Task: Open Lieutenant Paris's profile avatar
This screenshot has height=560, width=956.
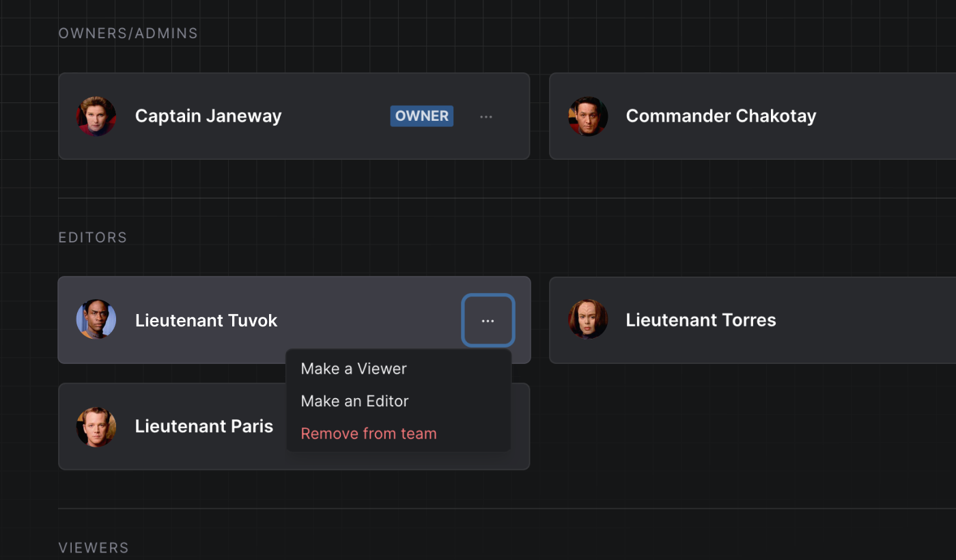Action: coord(96,427)
